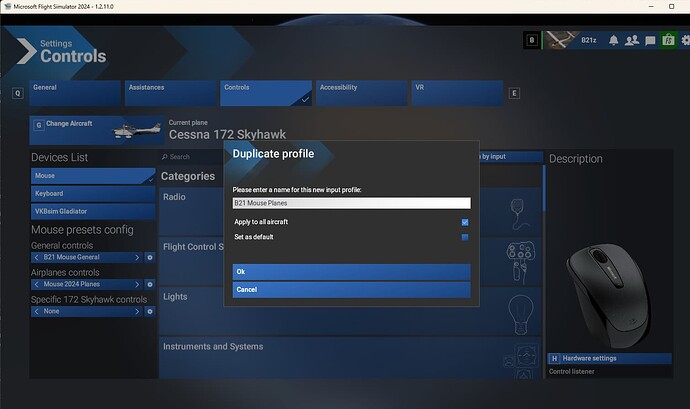Click the Q previous tab key icon
690x409 pixels.
pyautogui.click(x=18, y=93)
